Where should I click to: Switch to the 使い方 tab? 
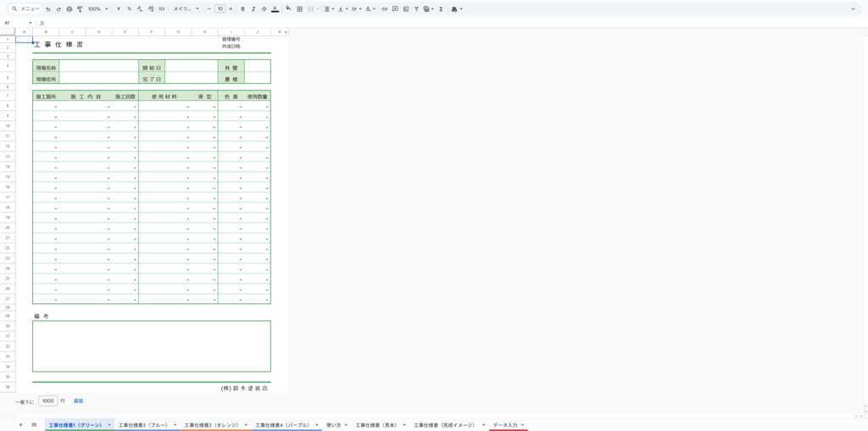(333, 425)
